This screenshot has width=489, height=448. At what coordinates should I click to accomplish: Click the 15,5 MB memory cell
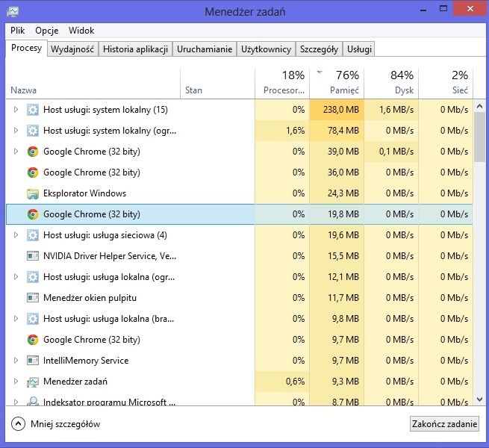pos(337,256)
